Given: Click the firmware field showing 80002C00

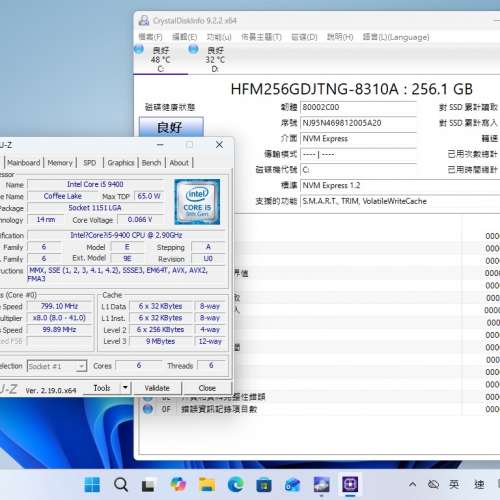Looking at the screenshot, I should pos(358,107).
